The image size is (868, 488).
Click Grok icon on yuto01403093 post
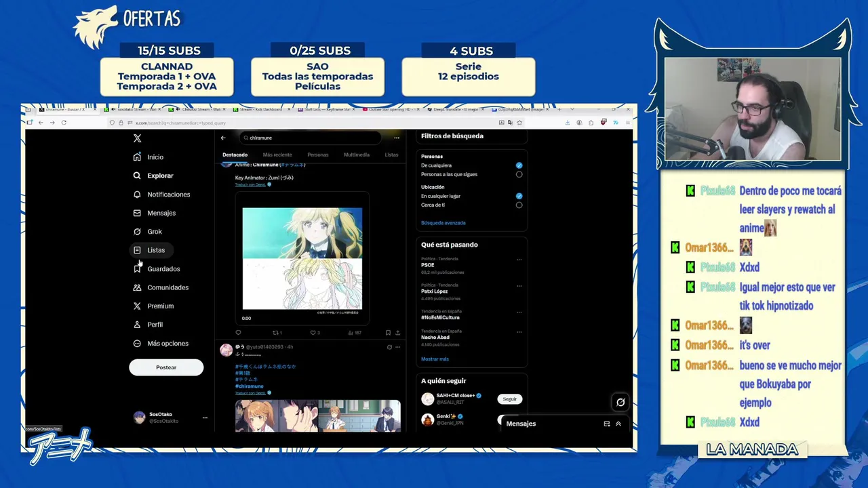pos(389,347)
